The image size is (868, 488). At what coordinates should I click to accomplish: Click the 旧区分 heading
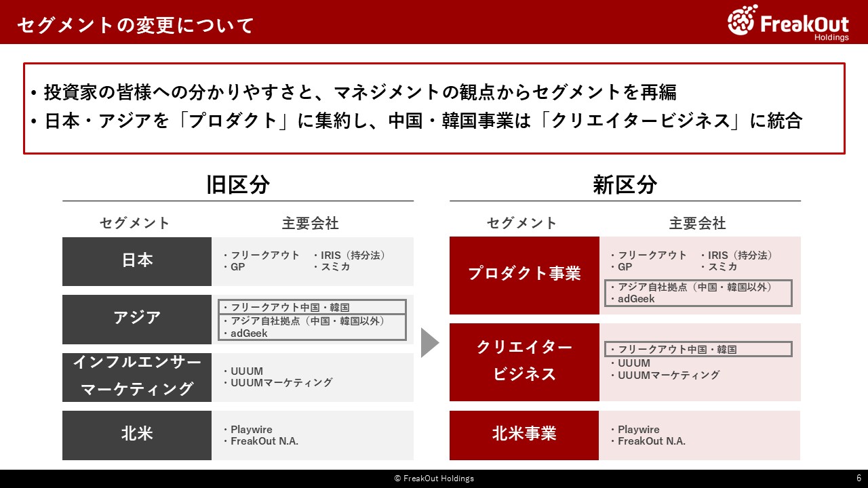click(238, 185)
